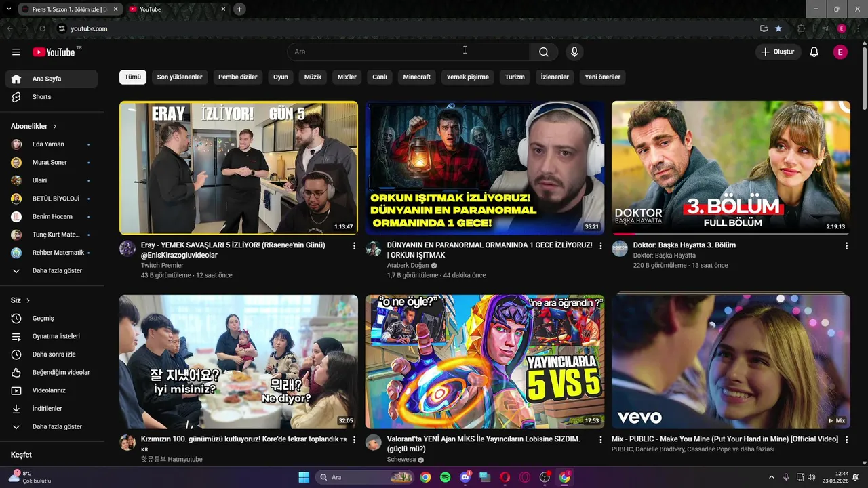868x488 pixels.
Task: Select the Oyun filter chip
Action: 281,77
